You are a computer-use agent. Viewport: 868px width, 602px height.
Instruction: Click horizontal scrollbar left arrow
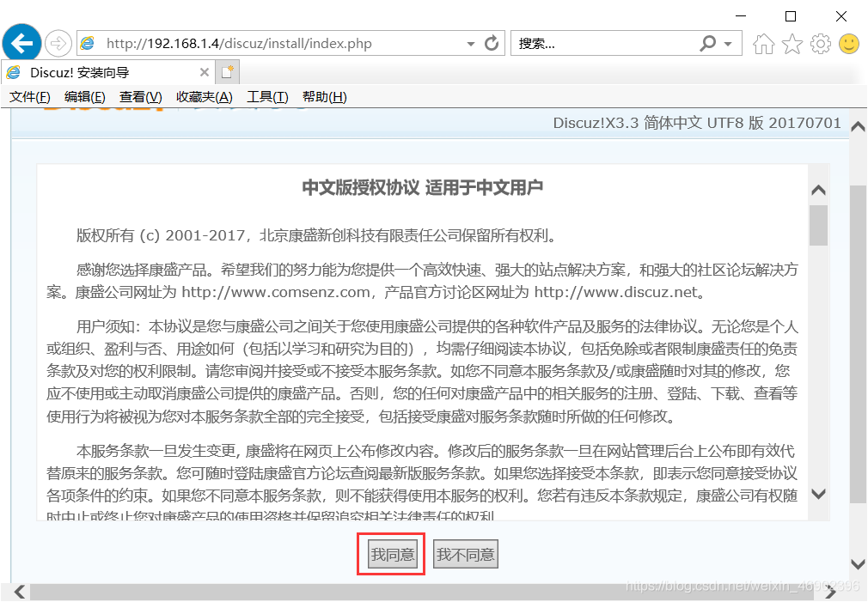(20, 592)
